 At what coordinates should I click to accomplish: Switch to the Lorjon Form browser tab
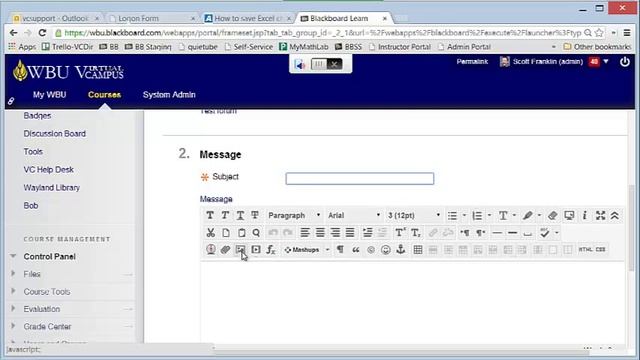pos(151,18)
